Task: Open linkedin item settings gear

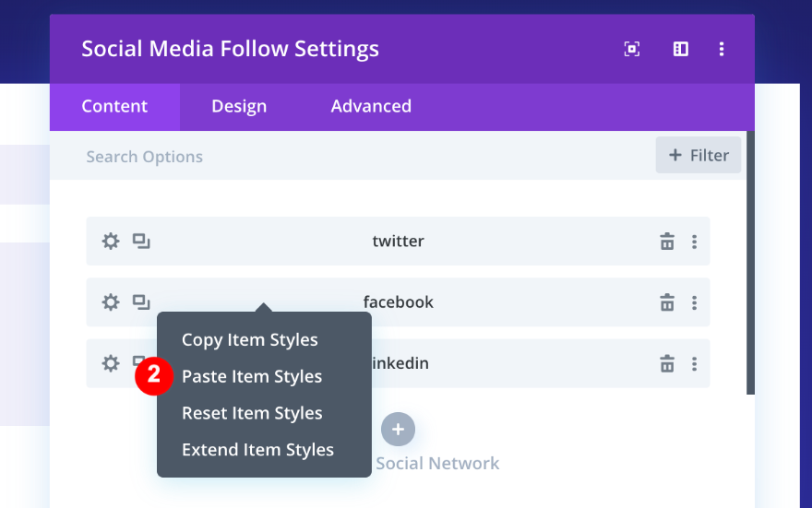Action: coord(111,363)
